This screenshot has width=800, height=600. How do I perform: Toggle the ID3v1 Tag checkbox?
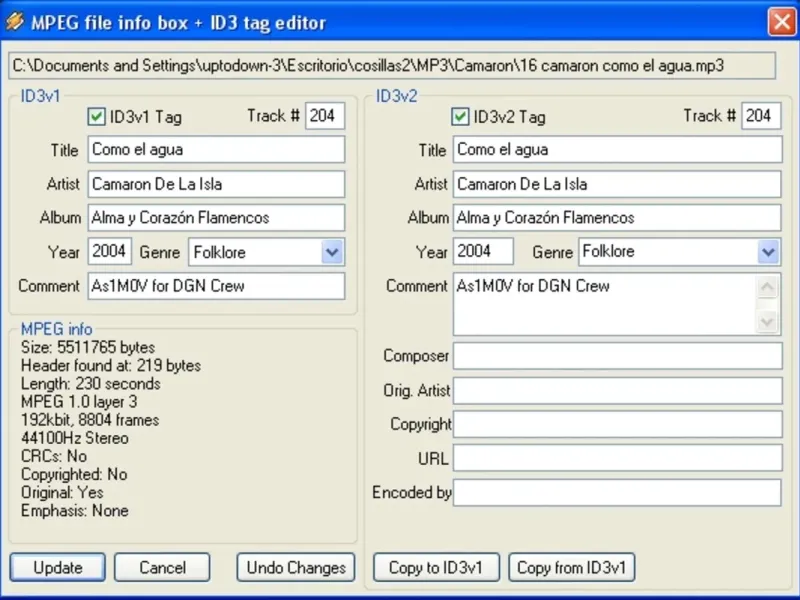tap(96, 117)
